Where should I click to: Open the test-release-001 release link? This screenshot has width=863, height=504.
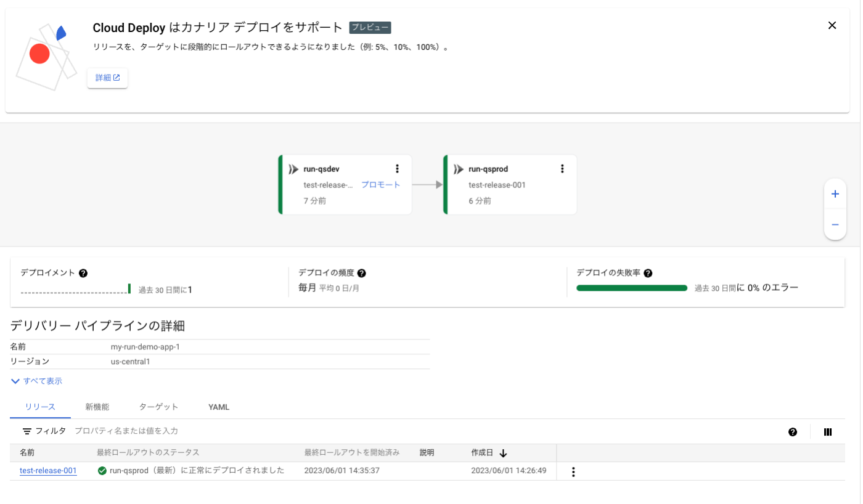[x=48, y=471]
